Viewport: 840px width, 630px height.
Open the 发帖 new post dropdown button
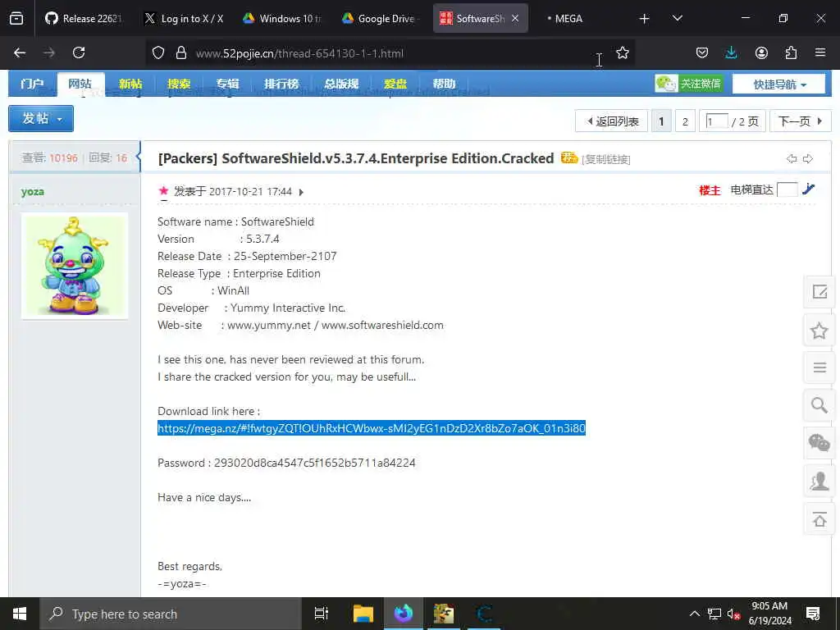point(41,118)
